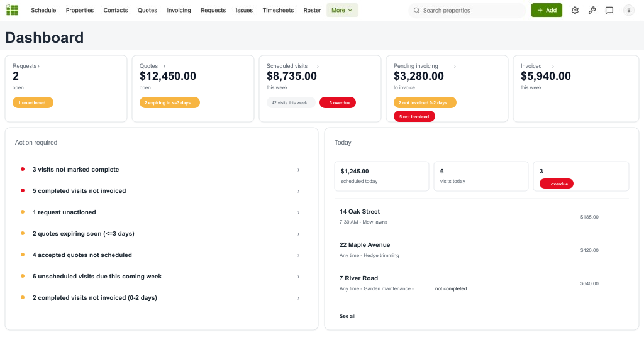Open the settings gear icon
Viewport: 644px width, 362px height.
tap(575, 10)
